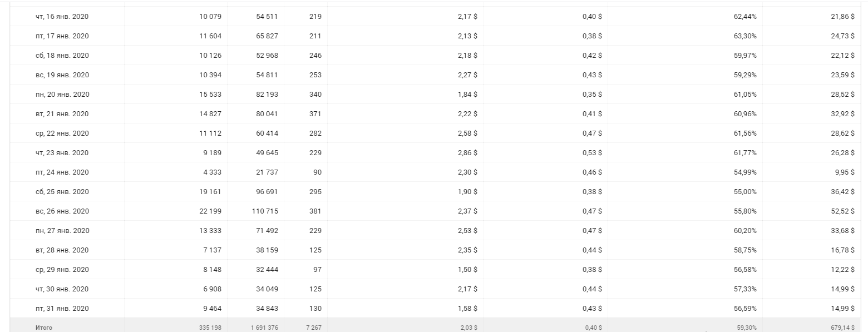
Task: Select the cell showing 1,50 $
Action: [467, 270]
